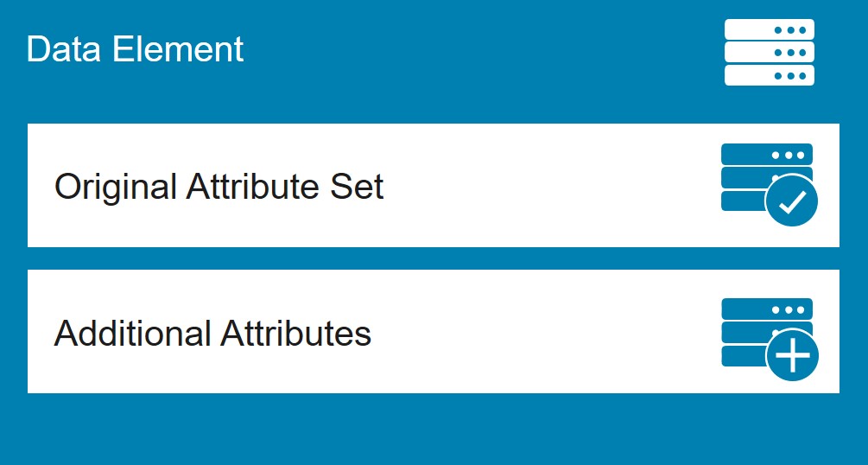
Task: Open the Original Attribute Set panel
Action: point(434,185)
